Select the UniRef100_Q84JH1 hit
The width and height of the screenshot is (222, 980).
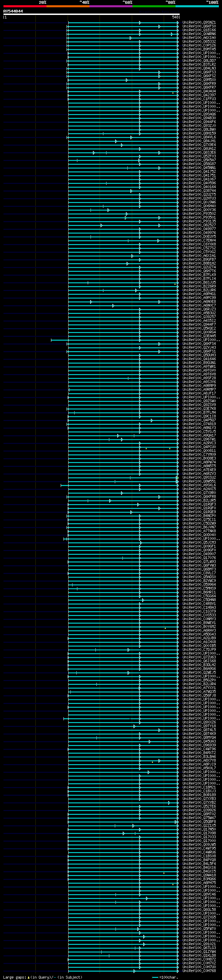199,141
